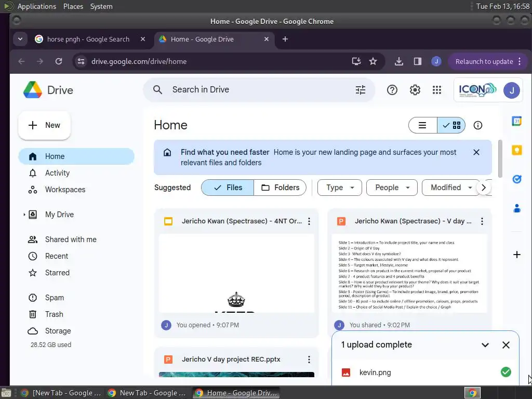This screenshot has height=399, width=532.
Task: Open more actions for V day ... file
Action: pos(482,221)
